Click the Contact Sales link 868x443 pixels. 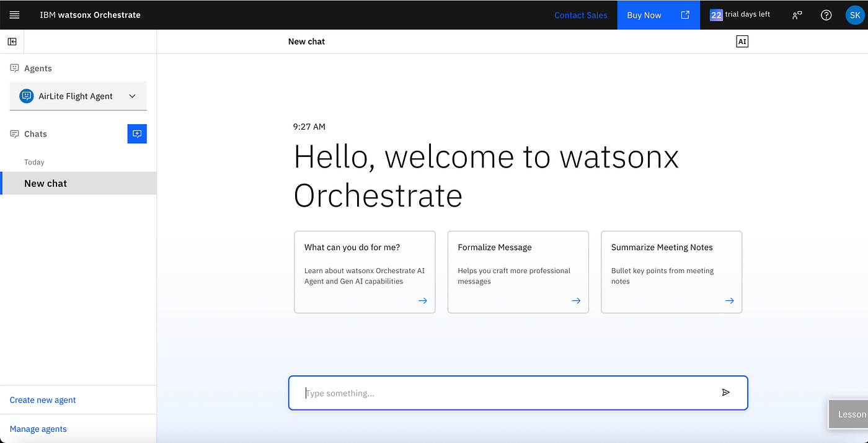point(581,15)
